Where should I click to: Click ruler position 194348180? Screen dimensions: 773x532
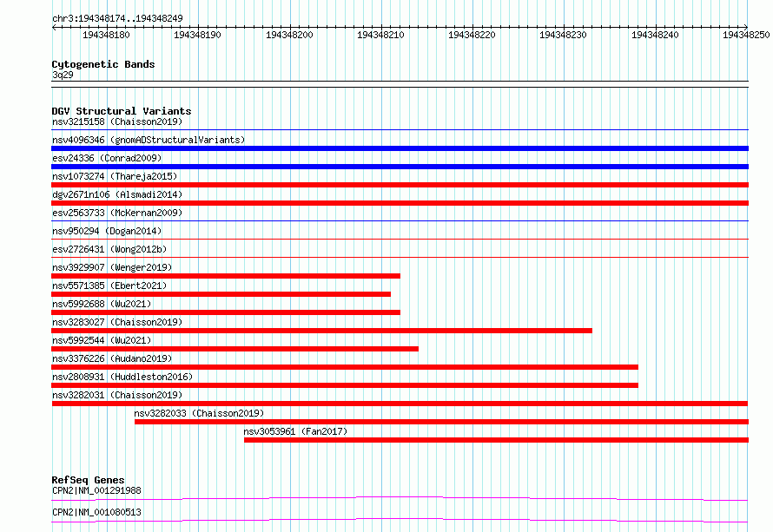pyautogui.click(x=106, y=35)
